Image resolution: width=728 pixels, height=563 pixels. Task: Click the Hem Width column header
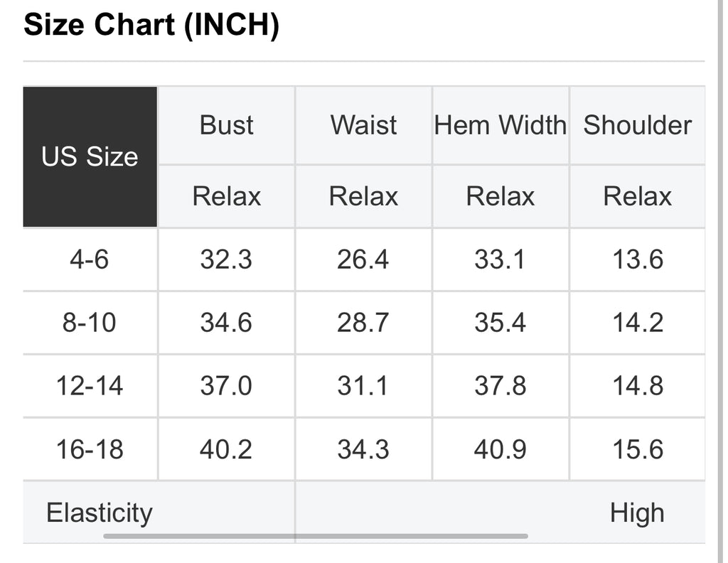tap(500, 125)
